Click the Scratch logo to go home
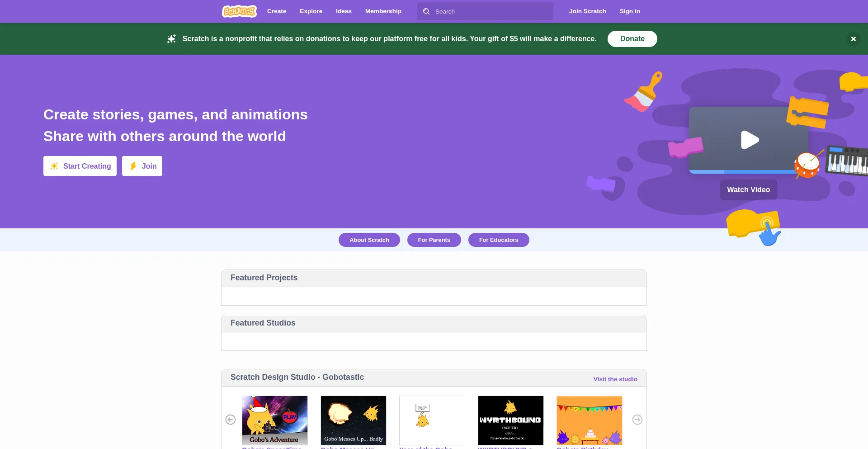Viewport: 868px width, 449px height. point(239,11)
